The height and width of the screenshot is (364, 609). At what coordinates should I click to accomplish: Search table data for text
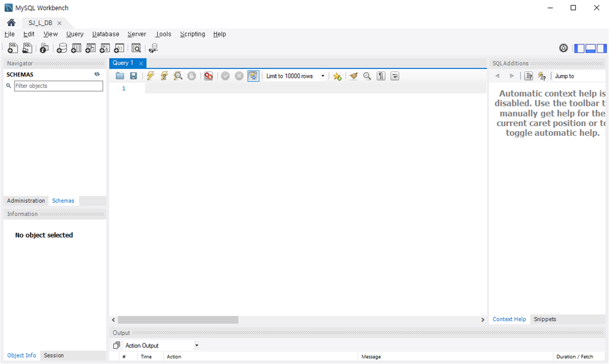click(x=136, y=48)
